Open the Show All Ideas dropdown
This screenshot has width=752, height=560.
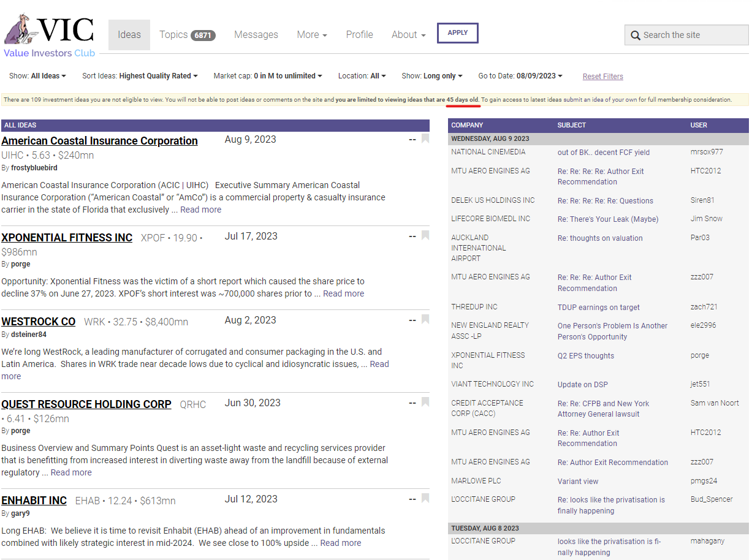point(37,76)
